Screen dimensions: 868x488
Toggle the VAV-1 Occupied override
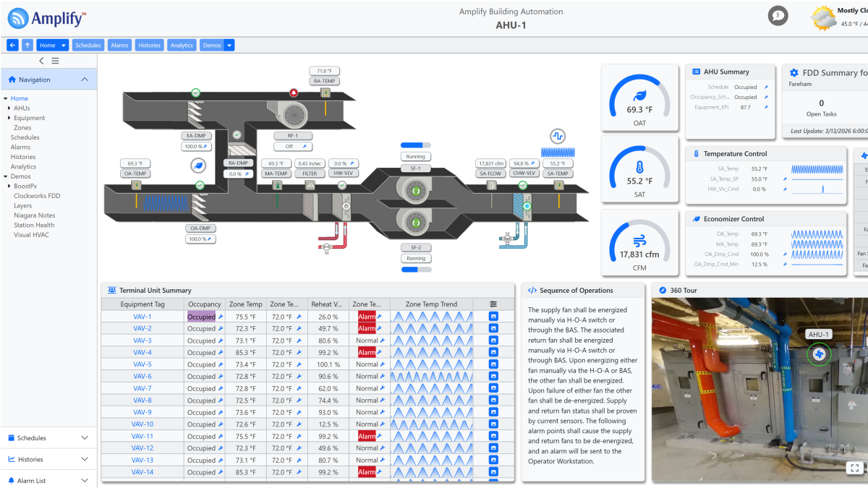[x=221, y=317]
